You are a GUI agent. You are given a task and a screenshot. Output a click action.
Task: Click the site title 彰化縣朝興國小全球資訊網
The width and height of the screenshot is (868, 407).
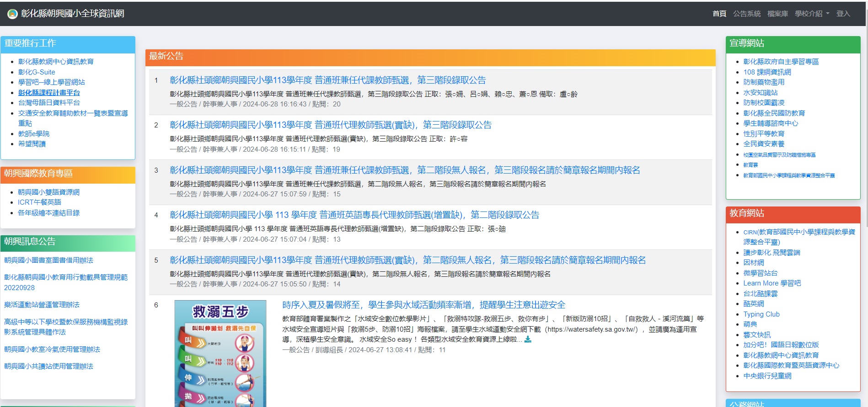pyautogui.click(x=72, y=14)
